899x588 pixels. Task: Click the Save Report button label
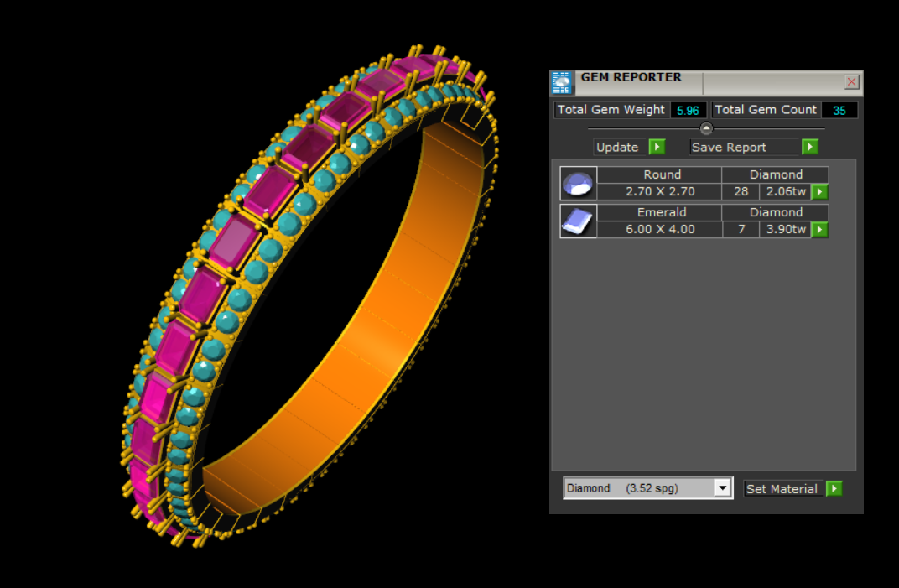[x=728, y=147]
